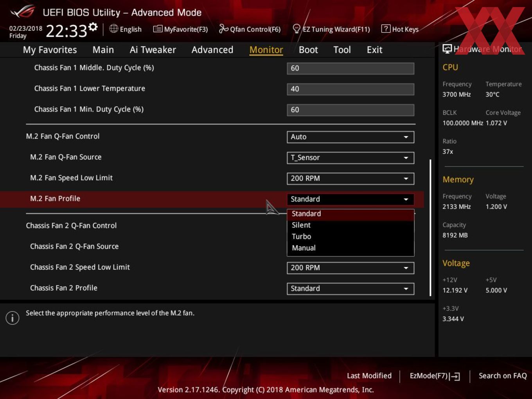Click the Qfan Control fan icon
The height and width of the screenshot is (399, 532).
pyautogui.click(x=223, y=29)
